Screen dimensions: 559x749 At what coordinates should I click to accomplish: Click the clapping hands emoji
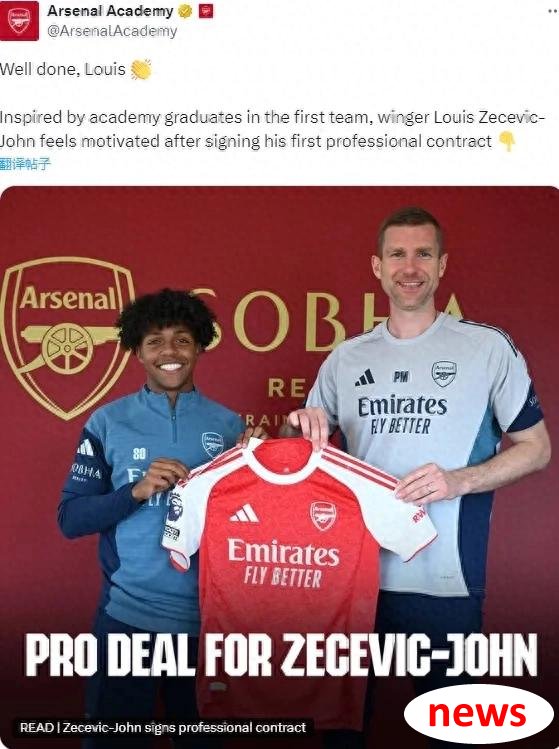pyautogui.click(x=141, y=70)
